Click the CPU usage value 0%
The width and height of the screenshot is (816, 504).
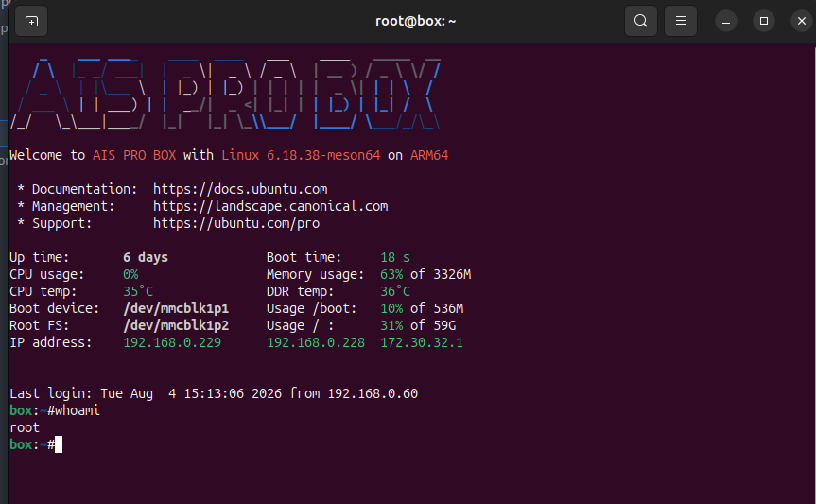click(130, 274)
